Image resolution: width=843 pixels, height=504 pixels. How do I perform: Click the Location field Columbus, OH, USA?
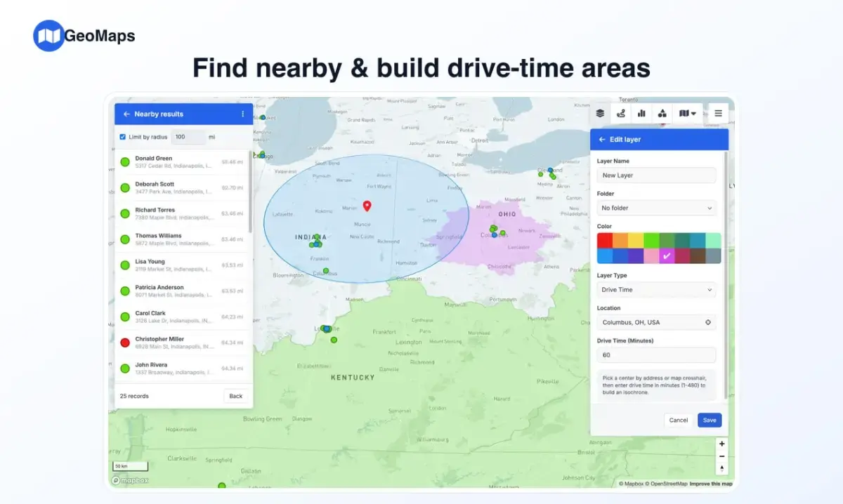656,323
